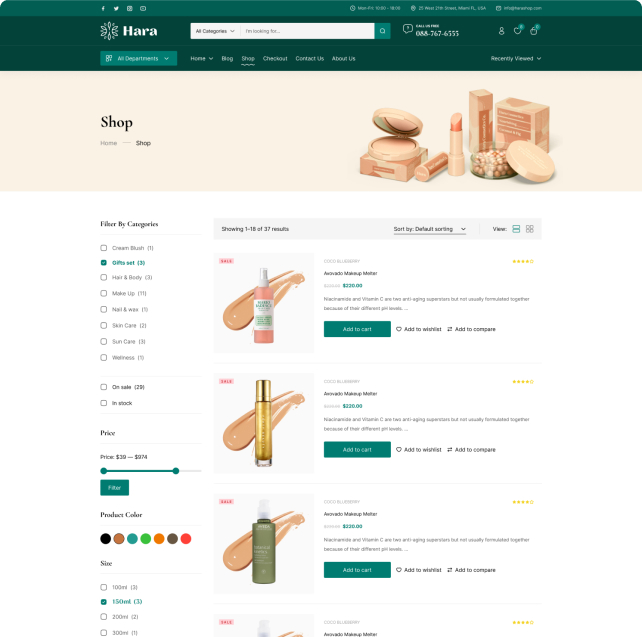Viewport: 642px width, 637px height.
Task: Open the Blog menu item
Action: 227,59
